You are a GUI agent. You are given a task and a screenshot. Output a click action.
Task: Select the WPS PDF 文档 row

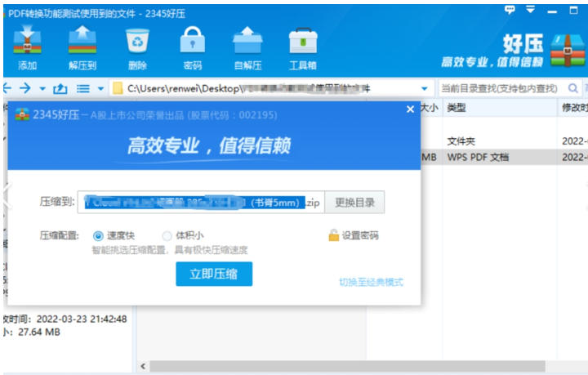pyautogui.click(x=504, y=157)
